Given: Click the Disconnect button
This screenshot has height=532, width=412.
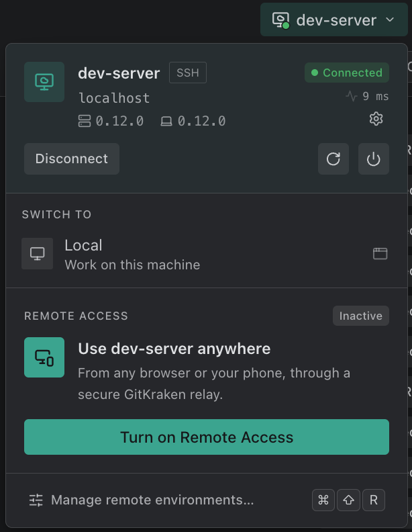Looking at the screenshot, I should (72, 159).
